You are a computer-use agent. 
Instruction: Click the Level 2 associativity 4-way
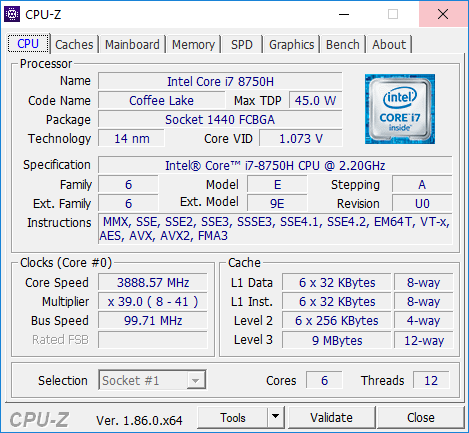pyautogui.click(x=423, y=320)
